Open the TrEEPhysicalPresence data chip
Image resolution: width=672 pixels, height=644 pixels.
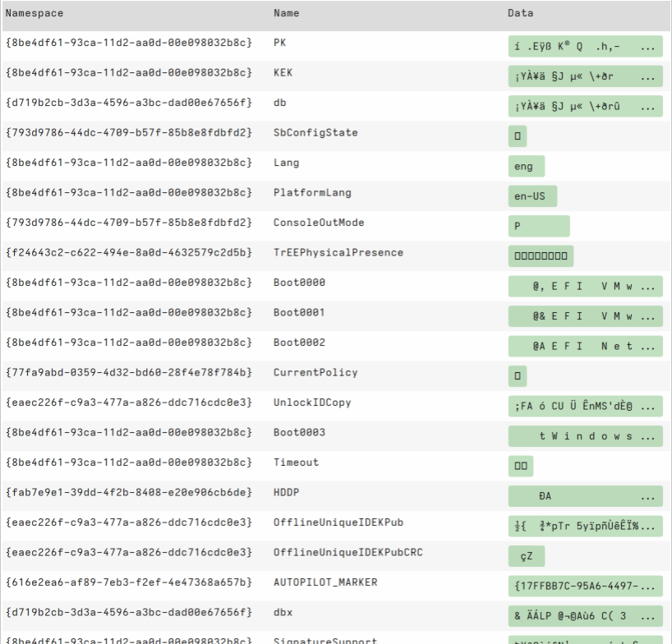pyautogui.click(x=541, y=256)
